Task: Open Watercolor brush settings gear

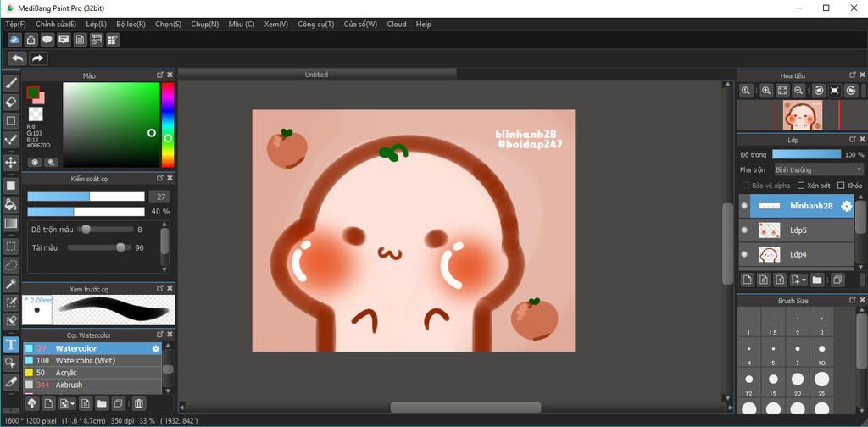Action: [x=156, y=348]
